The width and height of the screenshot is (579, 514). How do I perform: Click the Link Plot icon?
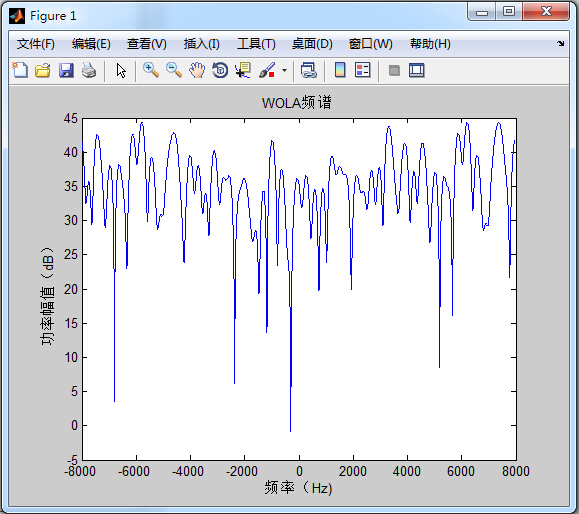[x=309, y=70]
